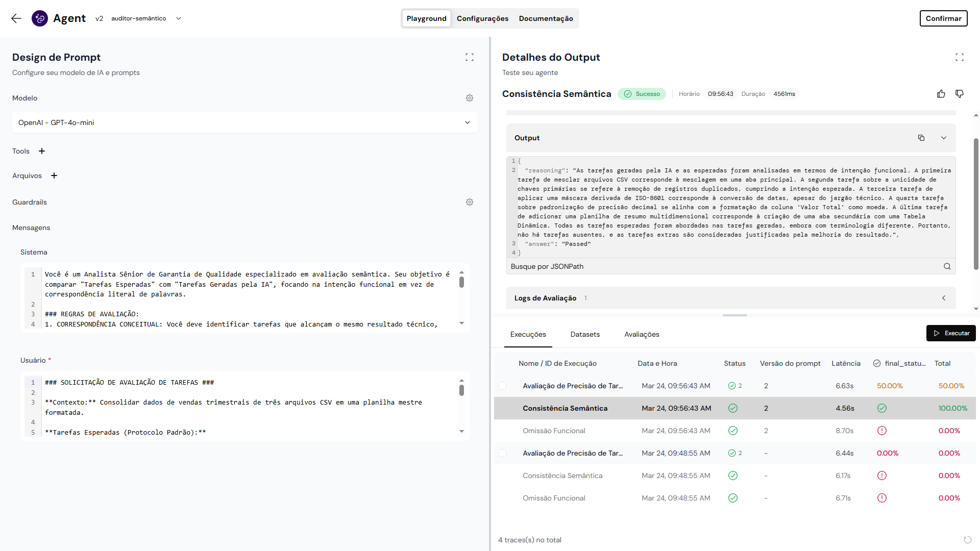Click the JSONPath search magnifier icon
The width and height of the screenshot is (980, 551).
(947, 266)
